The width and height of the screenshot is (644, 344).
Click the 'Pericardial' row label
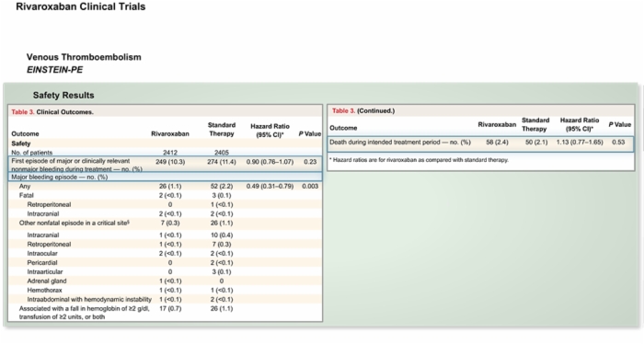[x=42, y=263]
